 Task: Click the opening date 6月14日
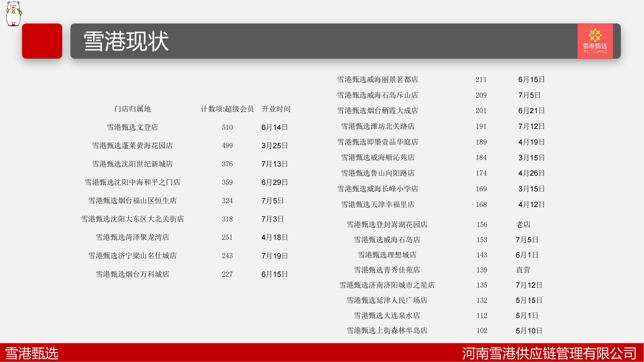[x=275, y=127]
